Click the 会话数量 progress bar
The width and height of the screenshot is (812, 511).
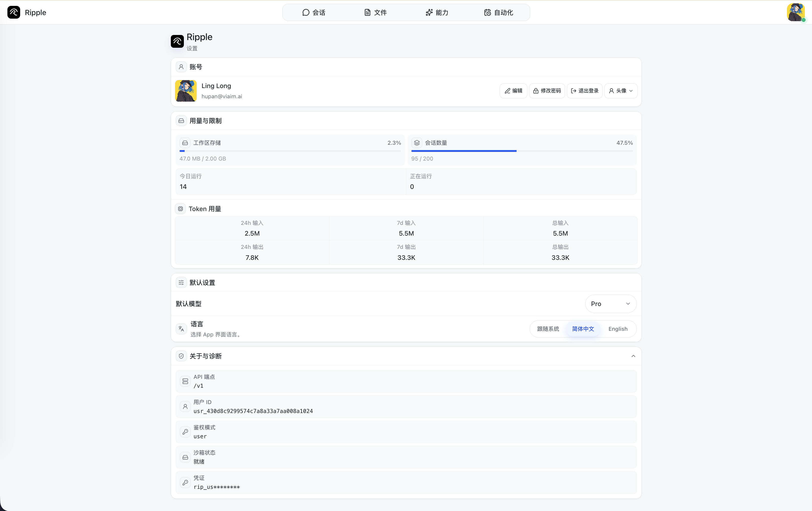pyautogui.click(x=522, y=151)
